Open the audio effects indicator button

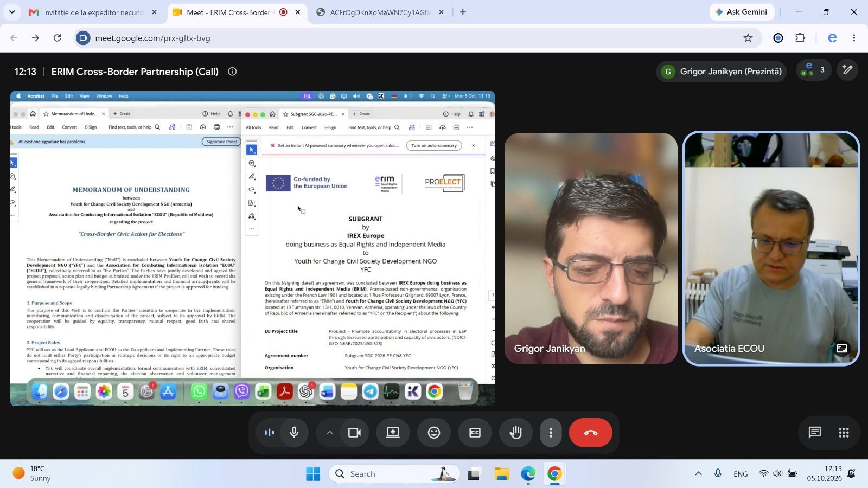click(x=269, y=433)
